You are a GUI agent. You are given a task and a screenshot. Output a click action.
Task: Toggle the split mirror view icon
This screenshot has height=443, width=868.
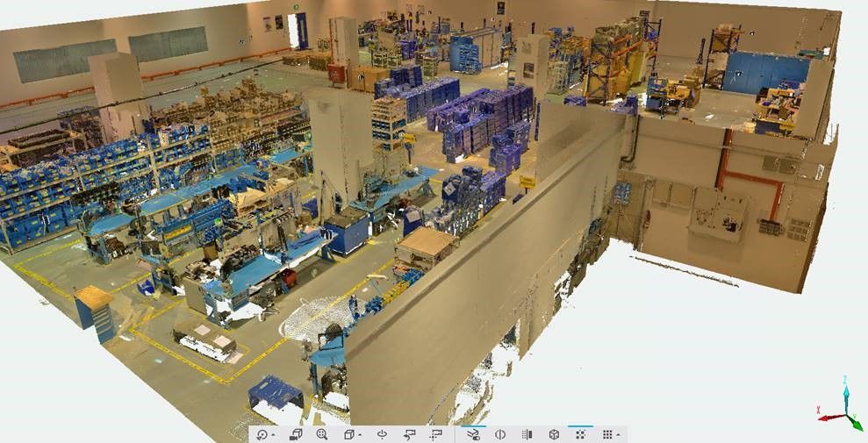[x=500, y=434]
